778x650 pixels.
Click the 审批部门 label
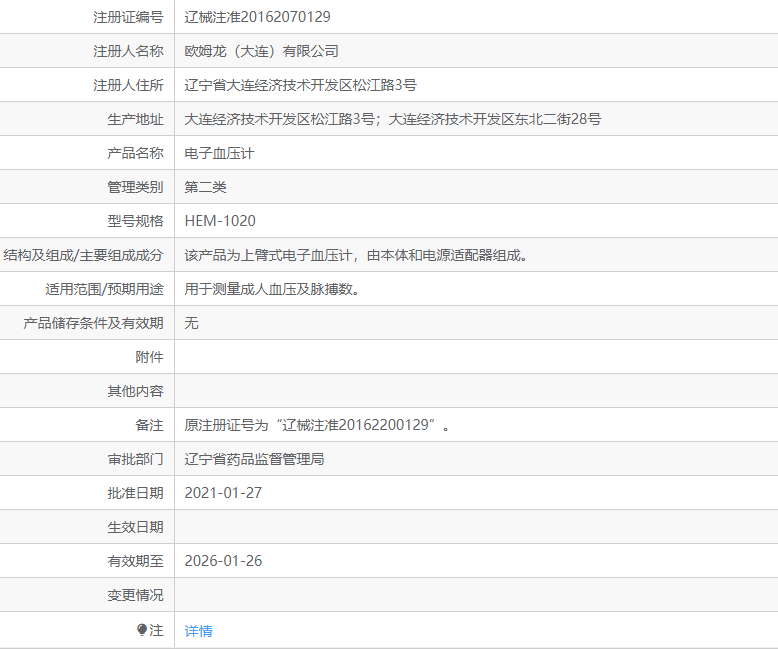135,459
